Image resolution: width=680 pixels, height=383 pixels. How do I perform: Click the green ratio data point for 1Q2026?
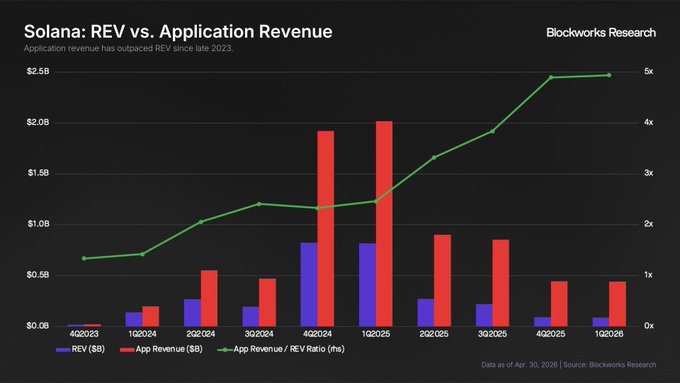609,75
